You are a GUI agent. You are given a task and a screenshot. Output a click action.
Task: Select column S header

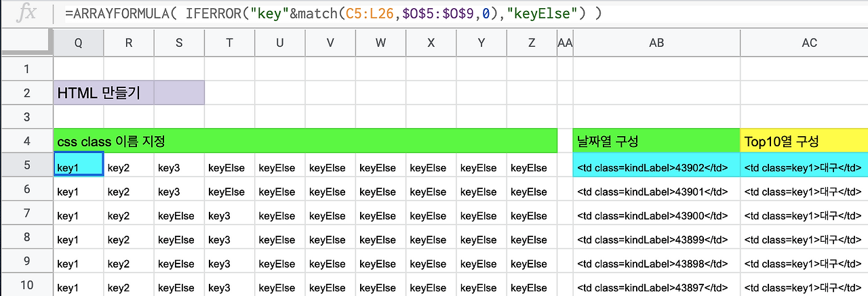(x=179, y=43)
